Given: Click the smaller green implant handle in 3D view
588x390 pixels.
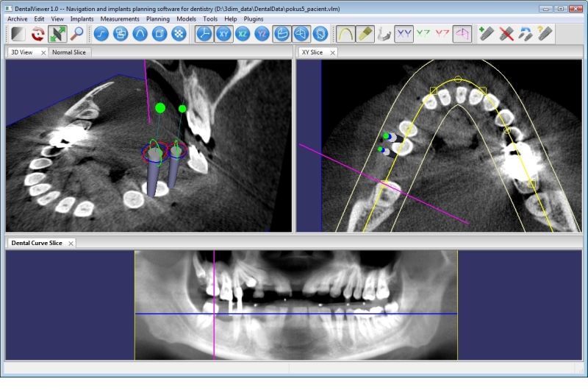Looking at the screenshot, I should 182,108.
